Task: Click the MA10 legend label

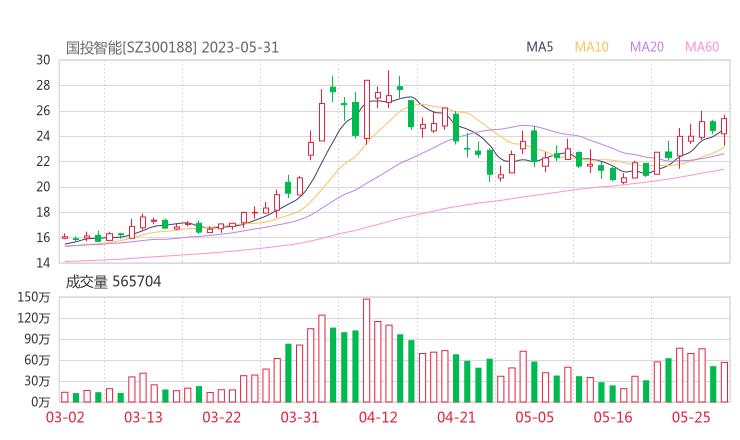Action: [x=591, y=47]
